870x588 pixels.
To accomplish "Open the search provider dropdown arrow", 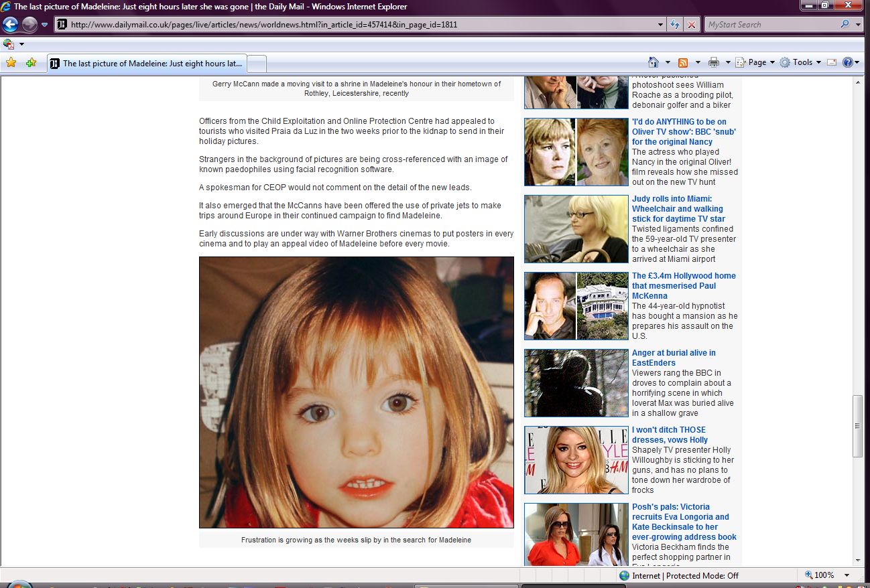I will (x=859, y=25).
